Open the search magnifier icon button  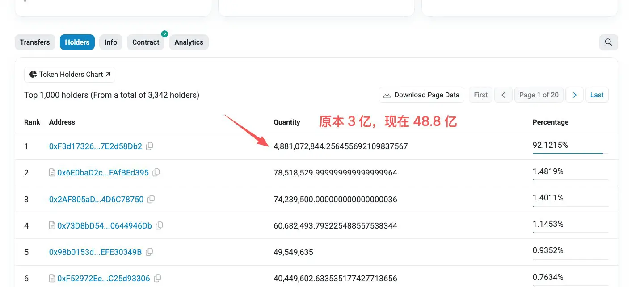[608, 42]
